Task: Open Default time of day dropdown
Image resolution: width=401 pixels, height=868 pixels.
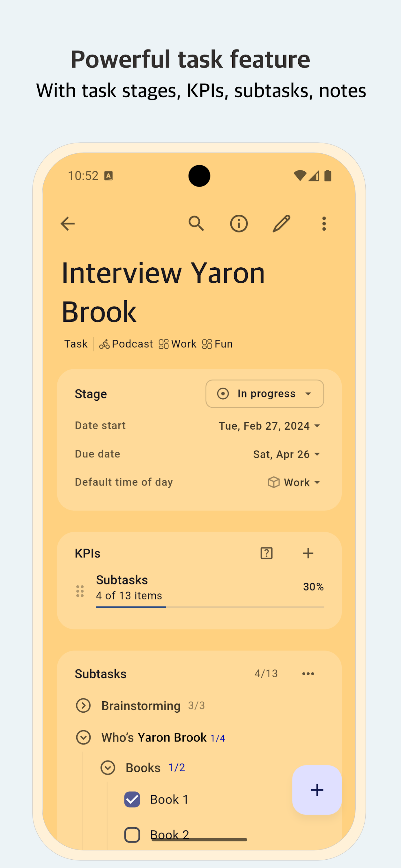Action: point(293,483)
